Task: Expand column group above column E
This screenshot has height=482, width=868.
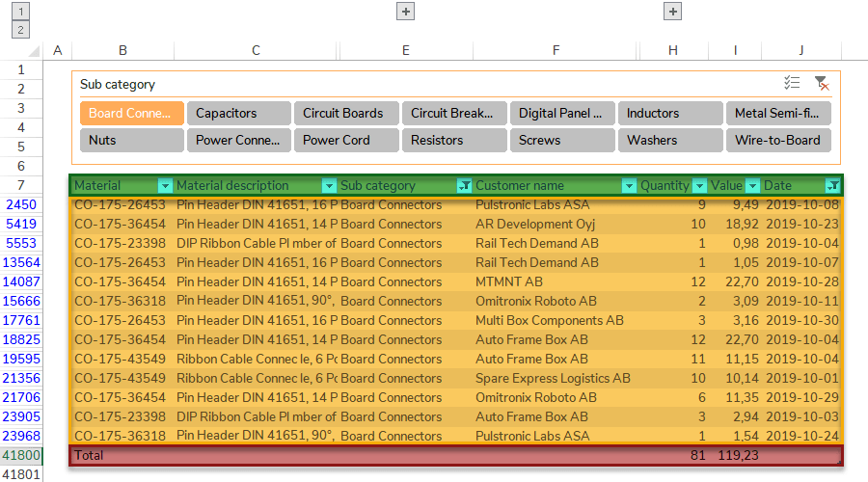Action: click(406, 12)
